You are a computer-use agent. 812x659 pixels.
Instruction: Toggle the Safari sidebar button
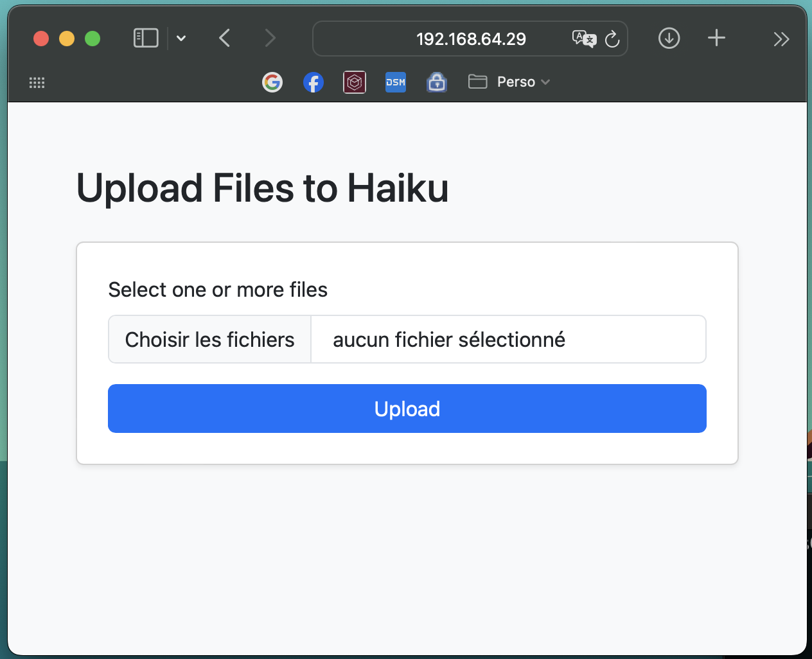coord(146,39)
